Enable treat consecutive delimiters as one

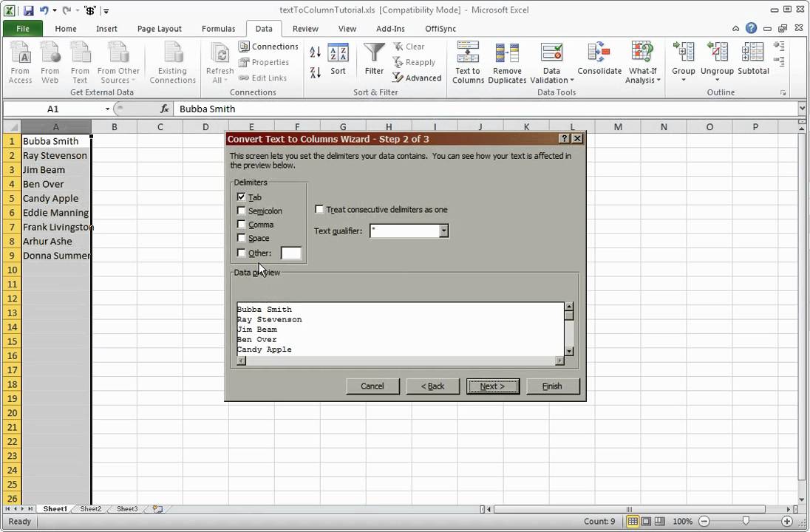(319, 209)
